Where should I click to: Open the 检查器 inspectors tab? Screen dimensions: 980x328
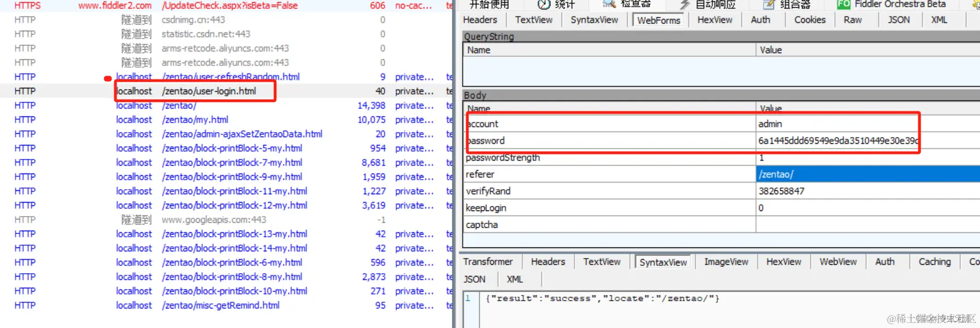tap(626, 4)
